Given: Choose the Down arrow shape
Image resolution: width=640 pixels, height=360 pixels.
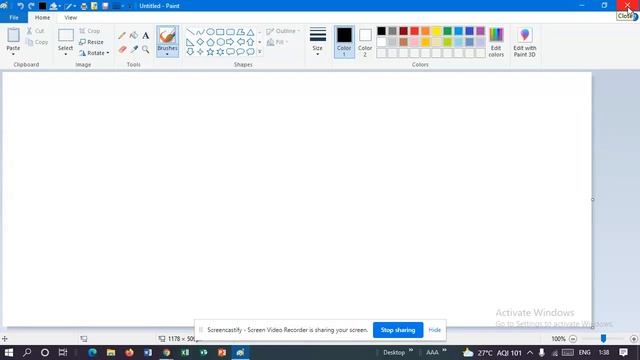Looking at the screenshot, I should pyautogui.click(x=190, y=52).
